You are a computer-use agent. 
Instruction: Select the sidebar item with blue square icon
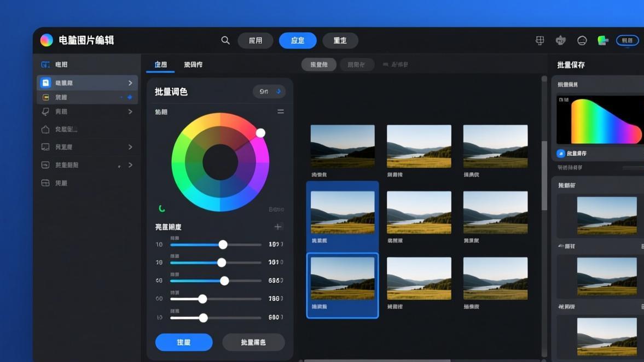pyautogui.click(x=87, y=83)
